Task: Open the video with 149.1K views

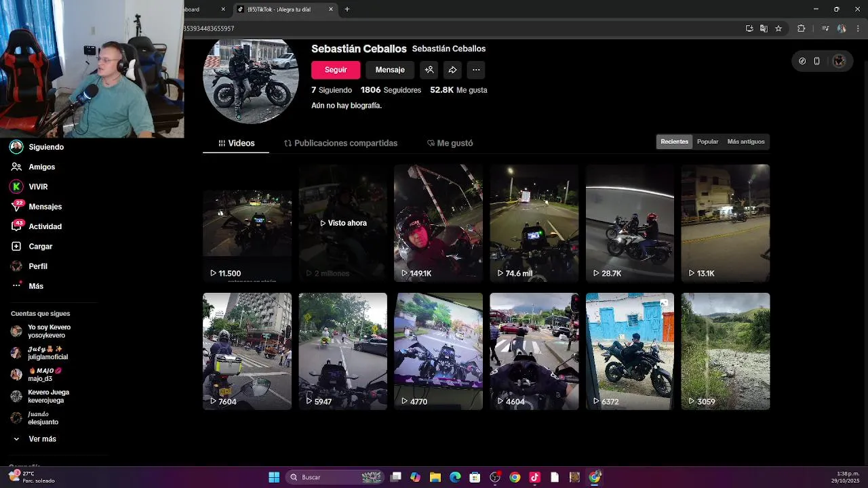Action: click(438, 223)
